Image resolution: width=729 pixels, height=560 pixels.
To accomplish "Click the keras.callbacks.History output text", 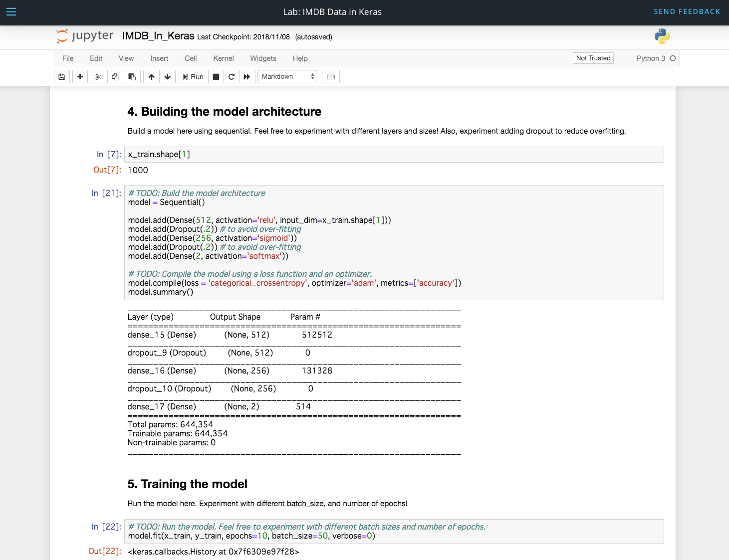I will coord(213,552).
